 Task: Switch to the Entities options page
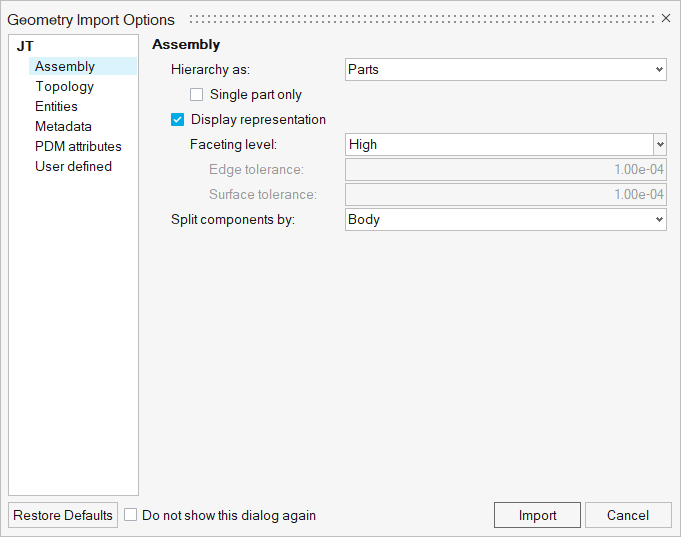point(56,106)
